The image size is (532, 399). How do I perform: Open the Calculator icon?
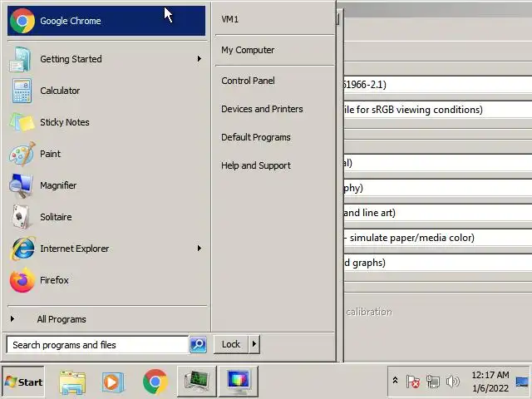tap(22, 91)
